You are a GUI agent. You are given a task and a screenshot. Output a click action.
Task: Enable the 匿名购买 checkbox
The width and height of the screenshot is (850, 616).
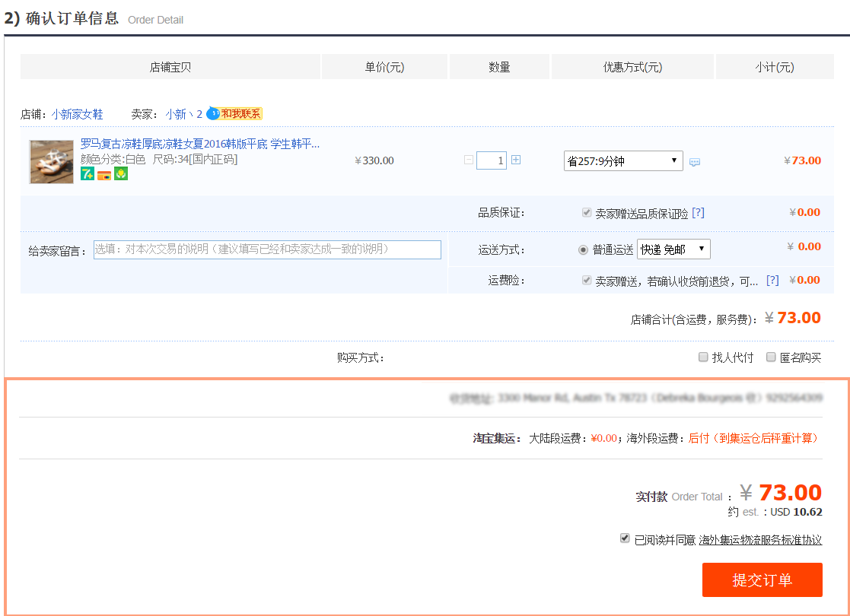click(x=770, y=357)
